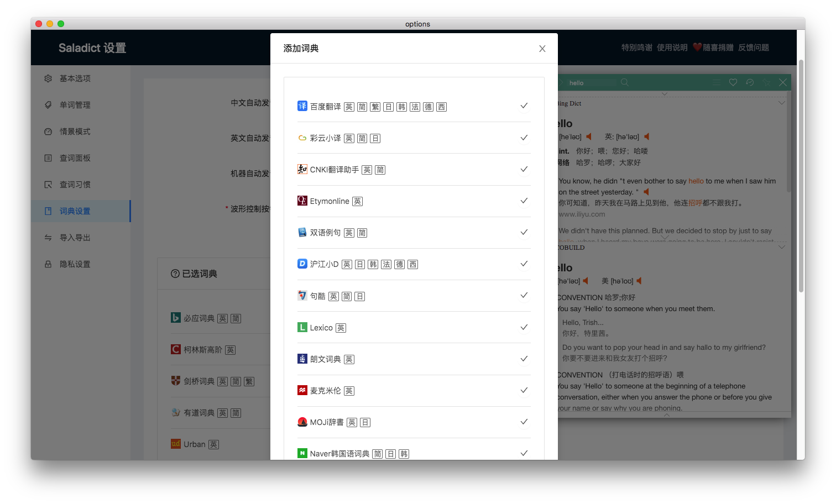Viewport: 836px width, 504px height.
Task: Toggle the checkmark for CNKI翻译助手
Action: 524,169
